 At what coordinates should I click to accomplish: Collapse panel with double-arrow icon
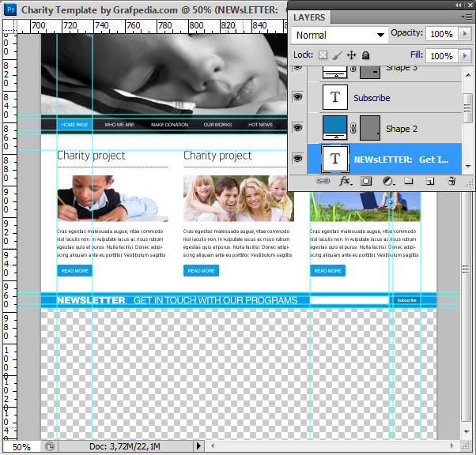coord(459,6)
